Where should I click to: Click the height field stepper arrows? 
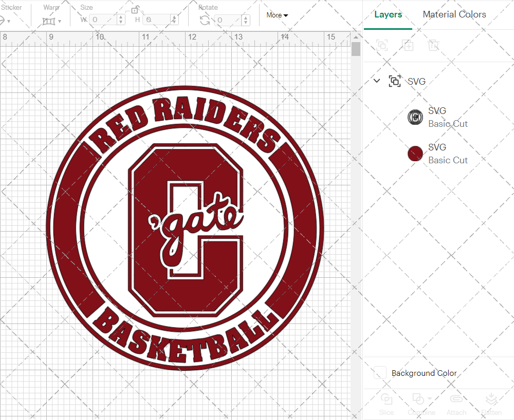pos(174,20)
